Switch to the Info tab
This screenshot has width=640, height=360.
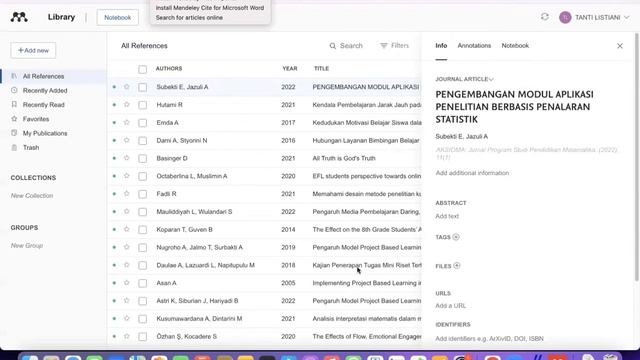click(x=441, y=46)
